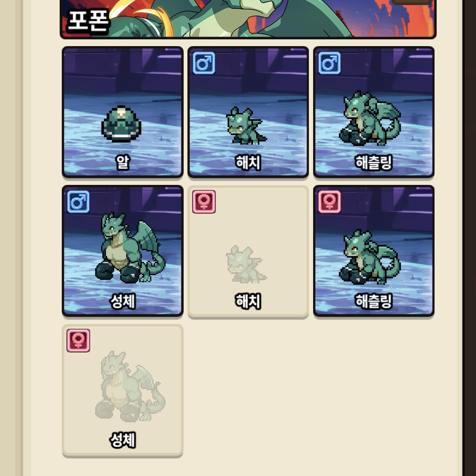Image resolution: width=476 pixels, height=476 pixels.
Task: Click the male symbol on the 해츨링 card
Action: point(330,63)
